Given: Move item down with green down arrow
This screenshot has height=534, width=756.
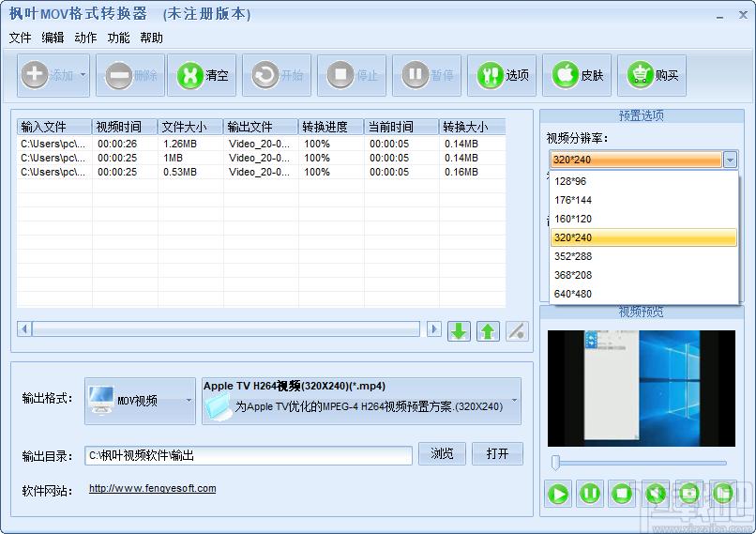Looking at the screenshot, I should (x=459, y=331).
